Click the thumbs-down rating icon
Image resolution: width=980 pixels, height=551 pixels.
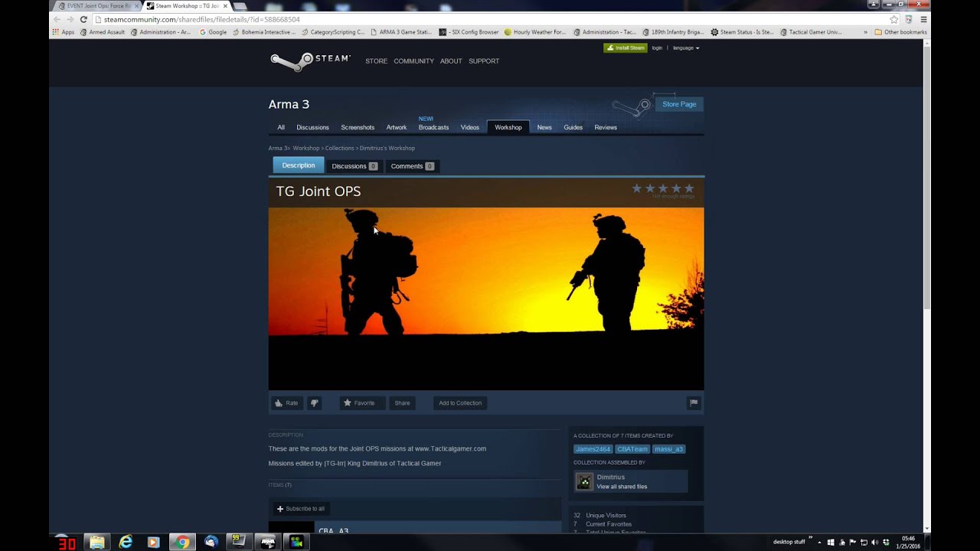click(314, 403)
